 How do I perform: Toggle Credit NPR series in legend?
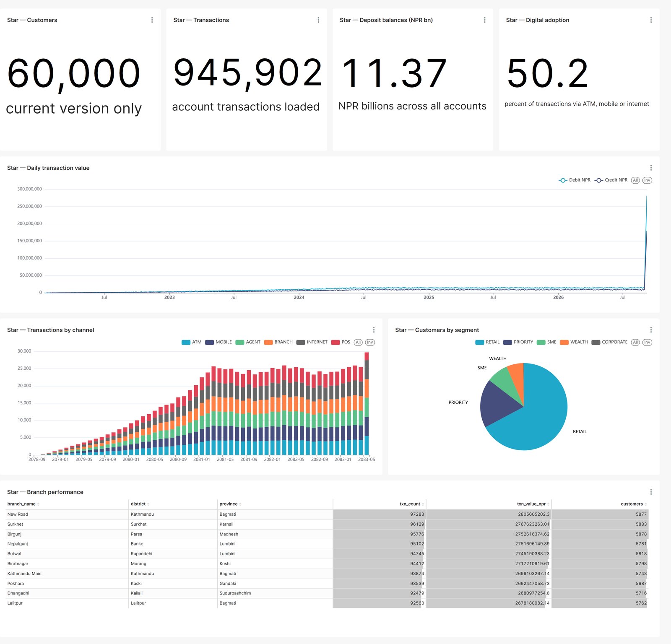611,180
